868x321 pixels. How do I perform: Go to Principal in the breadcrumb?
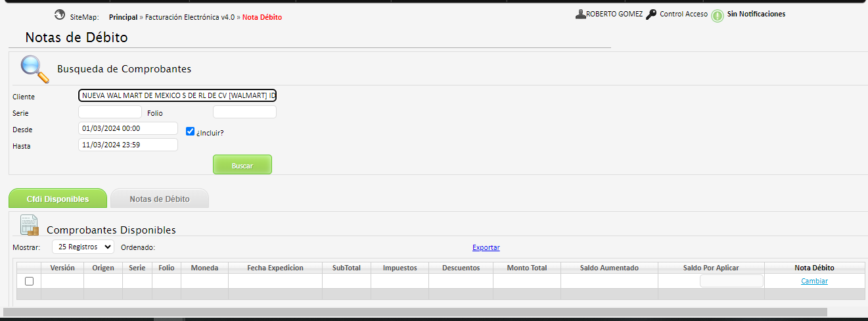123,17
